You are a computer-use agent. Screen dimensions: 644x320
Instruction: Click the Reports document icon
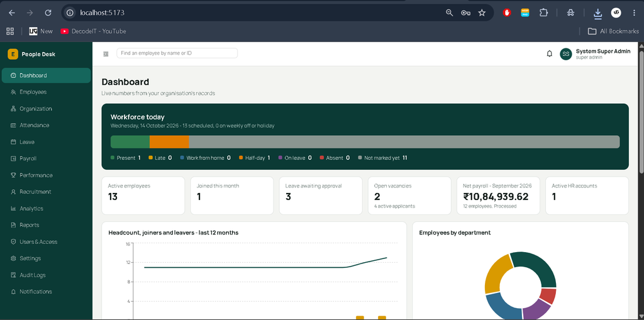[13, 225]
